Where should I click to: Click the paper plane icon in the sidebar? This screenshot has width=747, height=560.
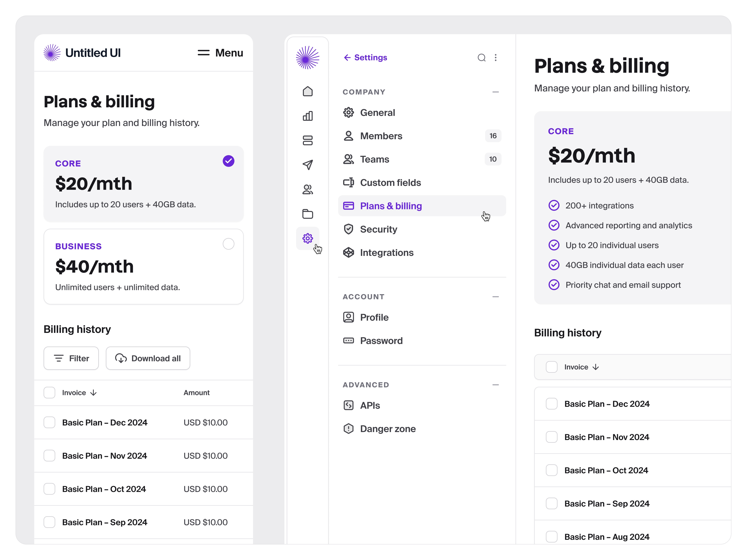tap(308, 165)
